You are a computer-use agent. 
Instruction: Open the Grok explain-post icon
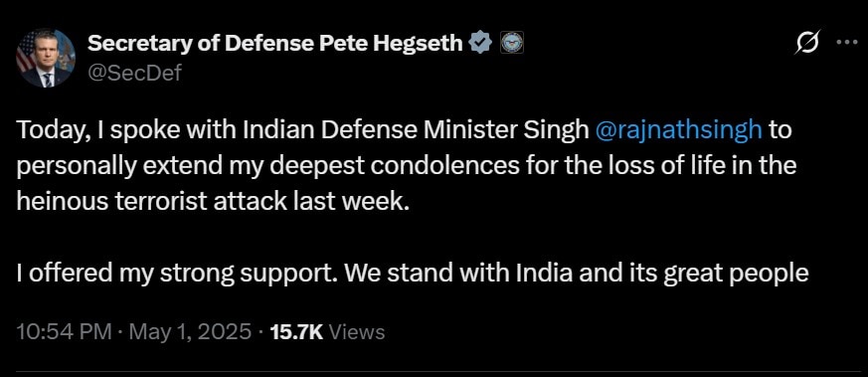tap(806, 43)
